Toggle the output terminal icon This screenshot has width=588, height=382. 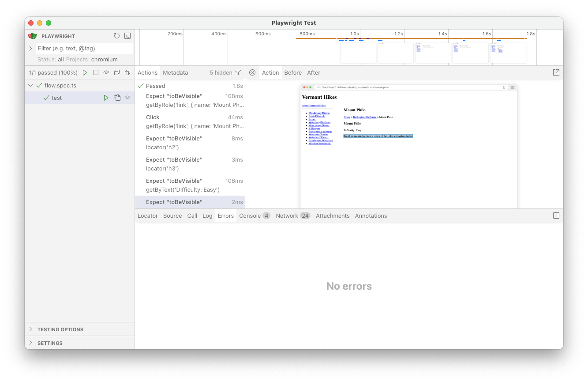pyautogui.click(x=127, y=36)
